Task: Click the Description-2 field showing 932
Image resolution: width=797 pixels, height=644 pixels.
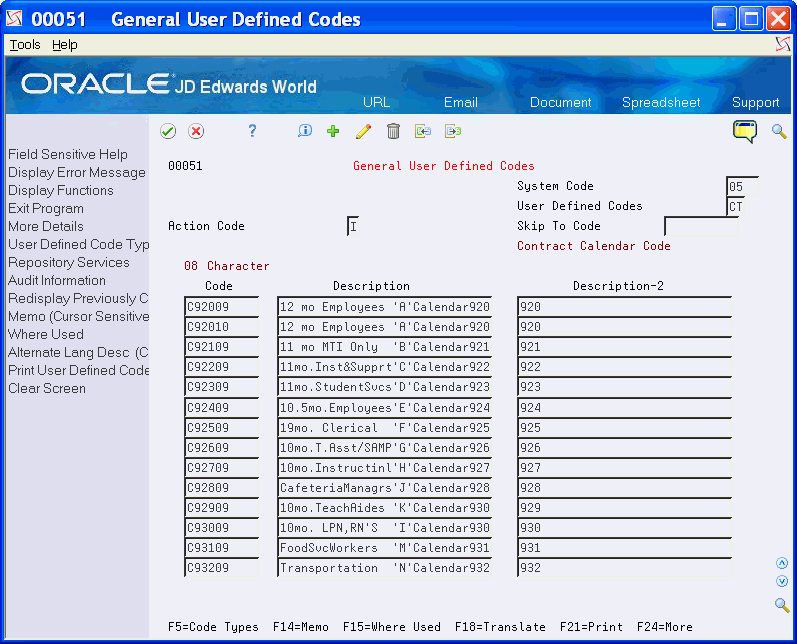Action: point(625,568)
